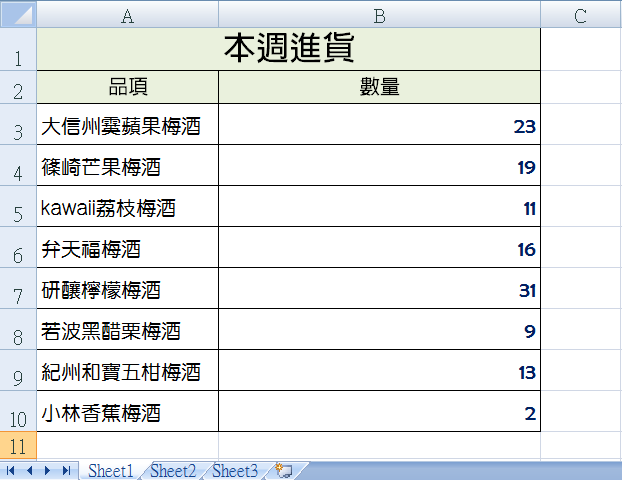Click cell 紀州和寶五柑梅酒
This screenshot has height=480, width=622.
tap(127, 370)
